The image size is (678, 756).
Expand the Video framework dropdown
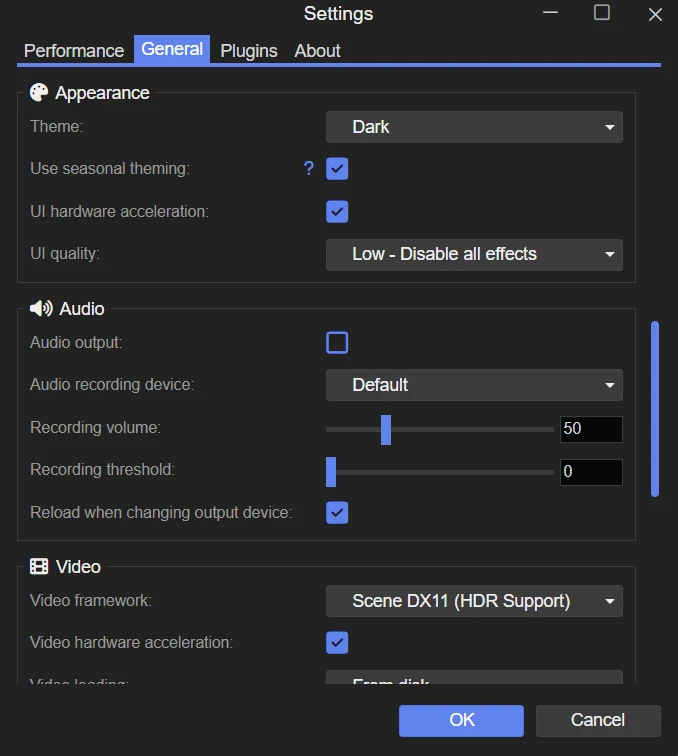pyautogui.click(x=474, y=601)
